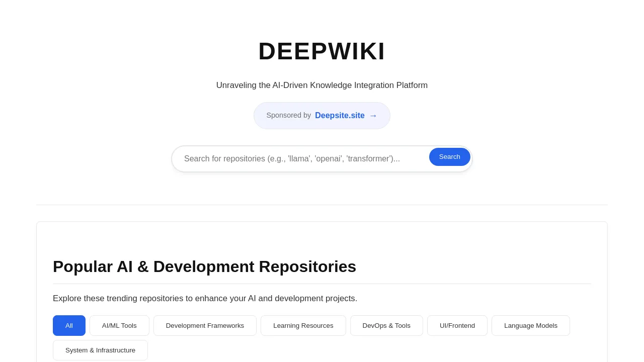Switch to the UI/Frontend filter

click(457, 325)
